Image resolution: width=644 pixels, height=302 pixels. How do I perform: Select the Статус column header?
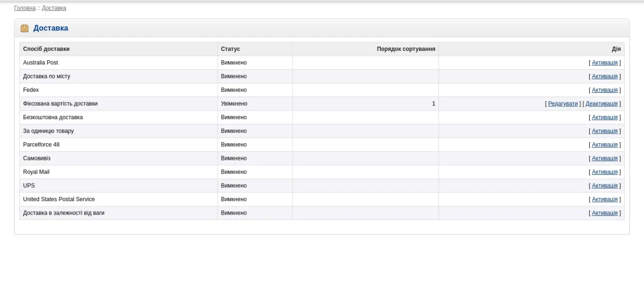tap(230, 49)
